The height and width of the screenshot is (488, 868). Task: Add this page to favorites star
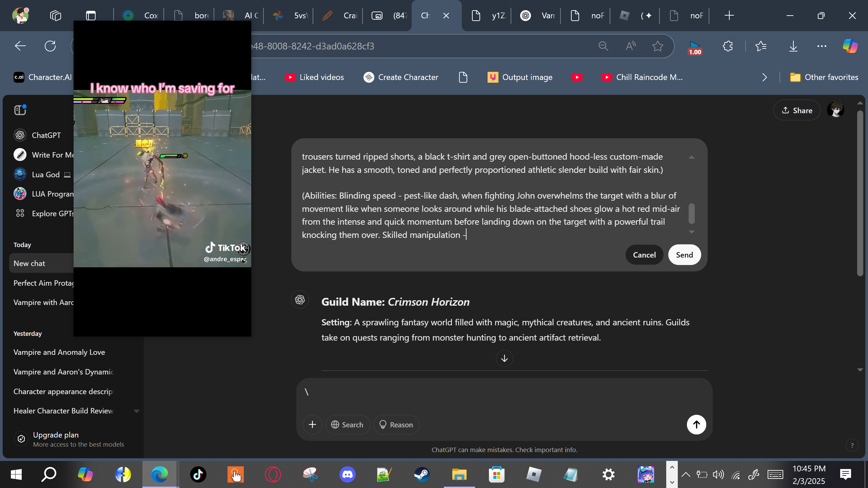[x=658, y=46]
